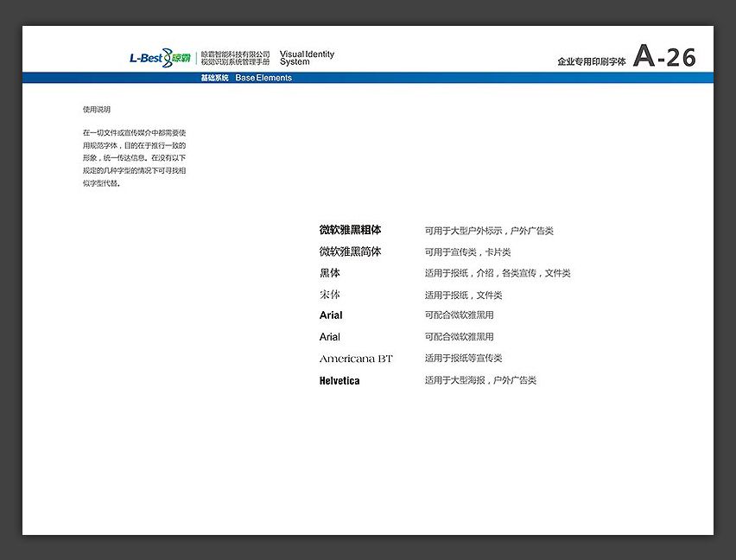Select the 企业专用印刷字体 heading
Viewport: 736px width, 560px height.
pyautogui.click(x=591, y=62)
